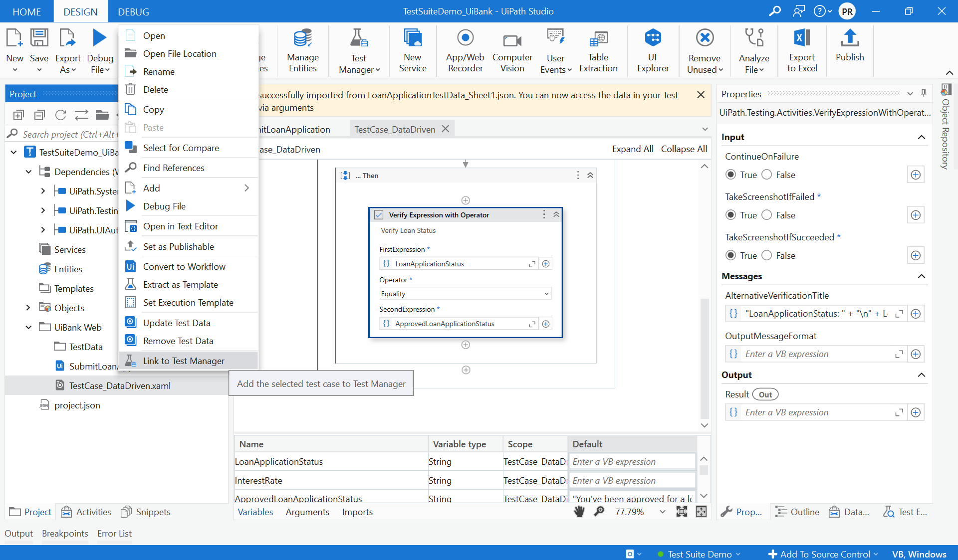The width and height of the screenshot is (958, 560).
Task: Open TestCase_DataDriven.xaml tab
Action: [x=394, y=129]
